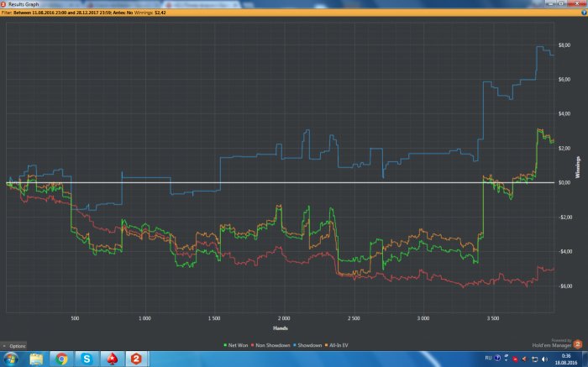The image size is (588, 367).
Task: Click the $8,00 axis label
Action: point(564,45)
